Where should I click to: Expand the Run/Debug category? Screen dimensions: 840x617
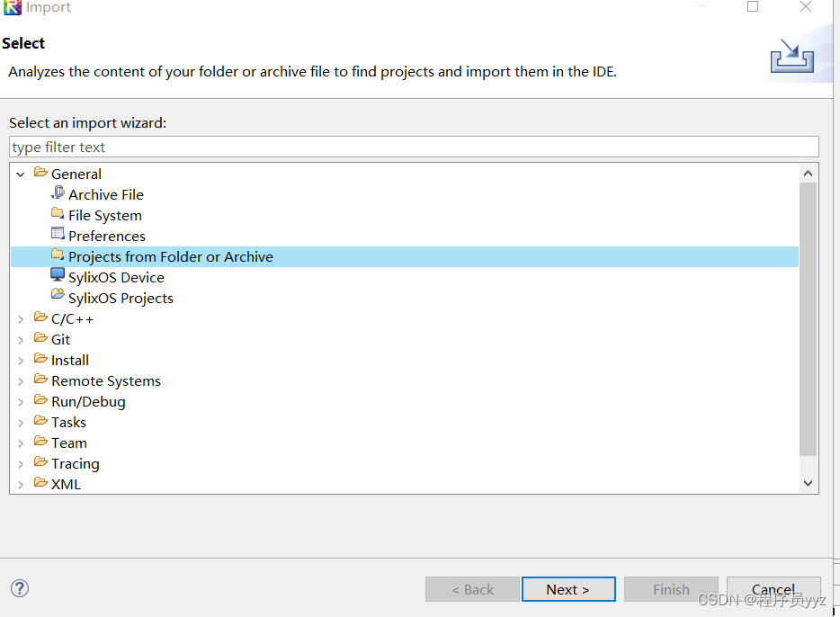20,401
